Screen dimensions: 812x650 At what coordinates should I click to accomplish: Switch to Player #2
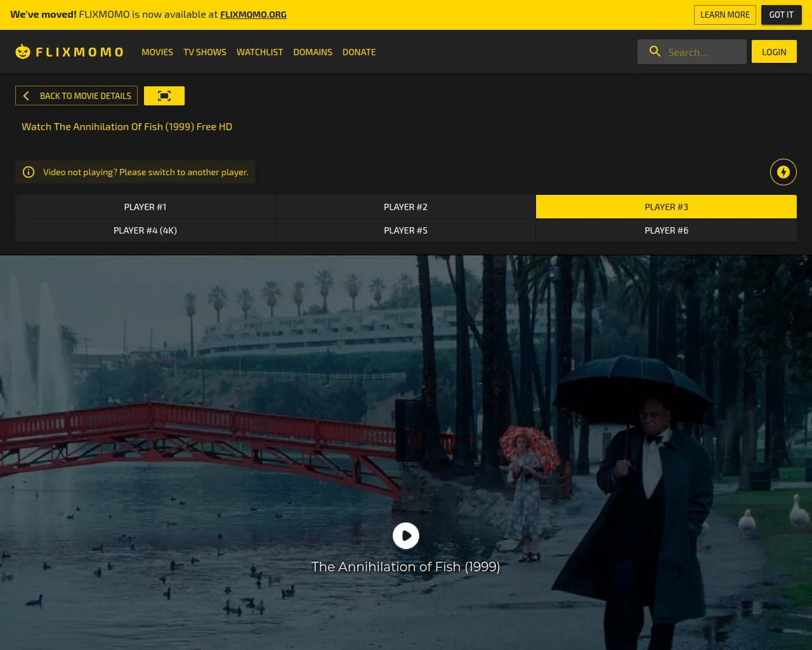tap(405, 207)
